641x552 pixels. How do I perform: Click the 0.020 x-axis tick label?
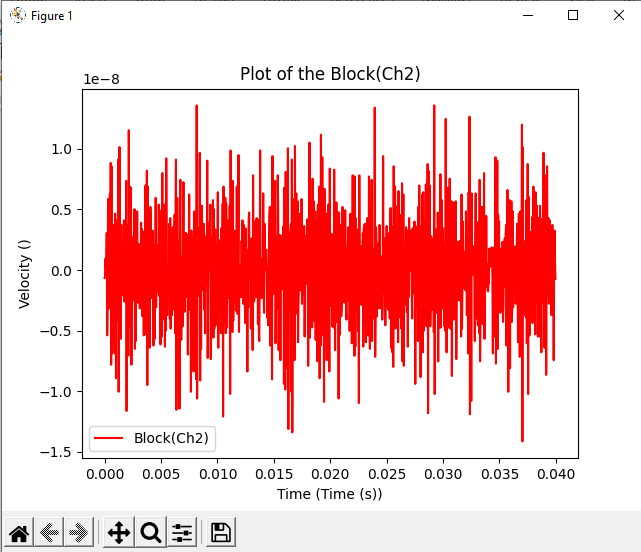click(330, 474)
